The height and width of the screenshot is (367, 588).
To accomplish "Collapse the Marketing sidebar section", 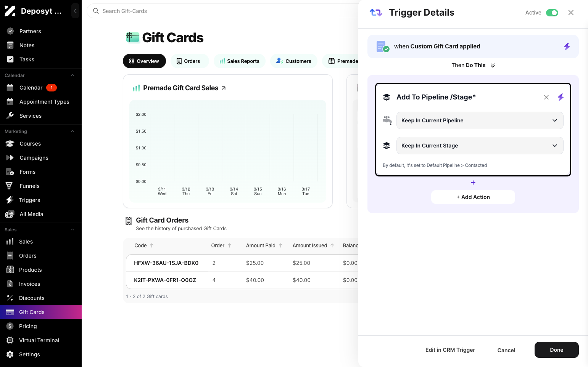I will tap(72, 131).
